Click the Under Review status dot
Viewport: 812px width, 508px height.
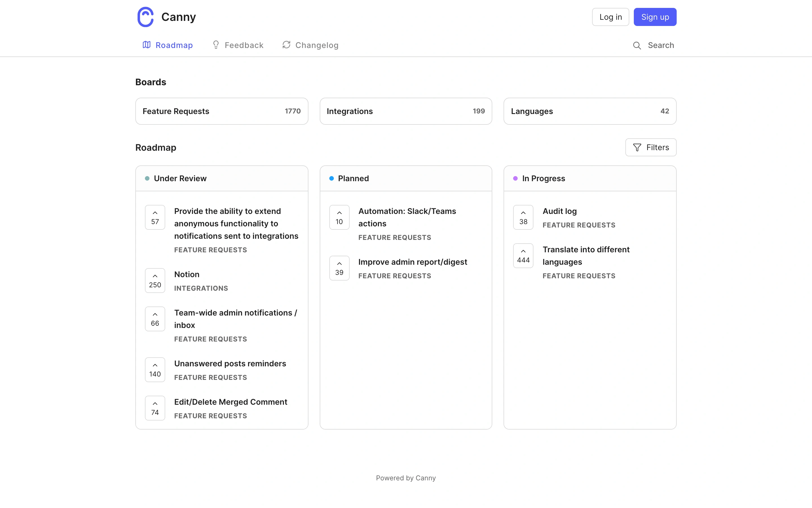(x=147, y=178)
